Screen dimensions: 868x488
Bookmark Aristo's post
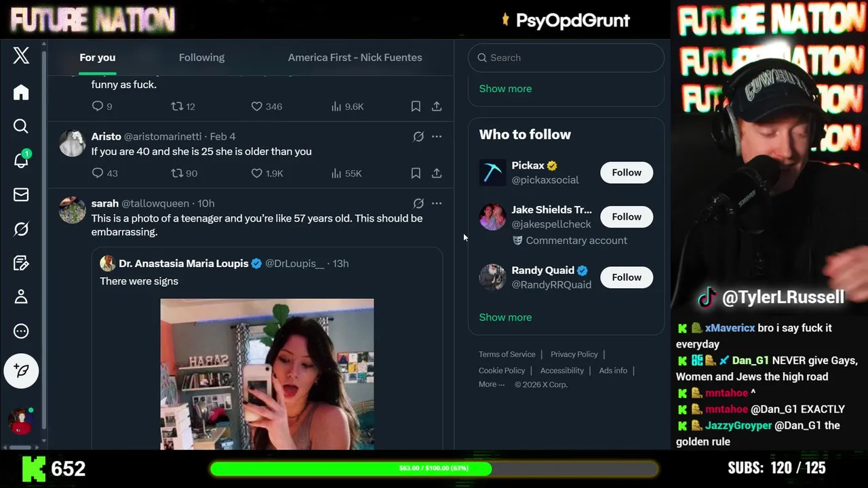point(416,174)
